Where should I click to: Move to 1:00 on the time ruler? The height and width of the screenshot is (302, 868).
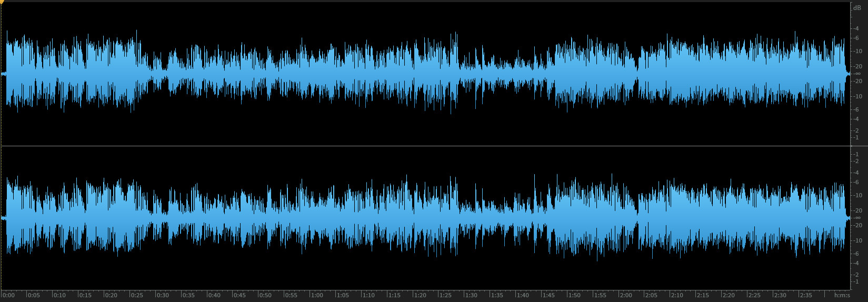[x=317, y=295]
